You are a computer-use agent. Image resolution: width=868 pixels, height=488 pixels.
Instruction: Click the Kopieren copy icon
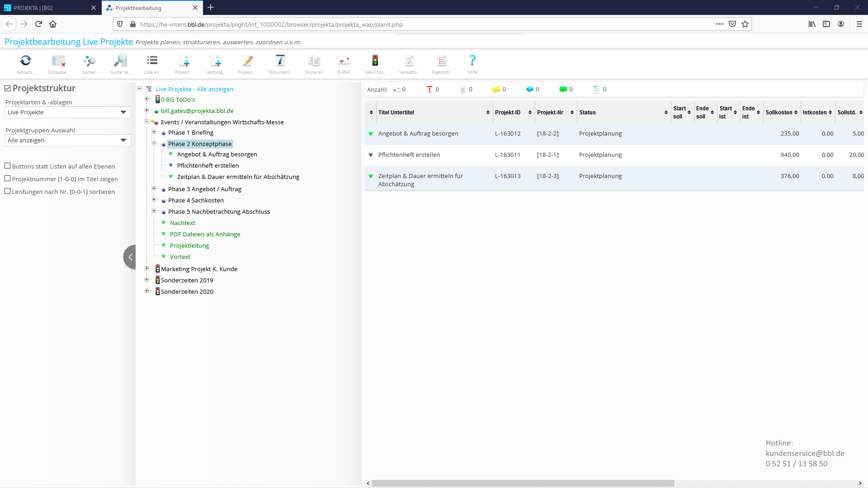point(314,61)
